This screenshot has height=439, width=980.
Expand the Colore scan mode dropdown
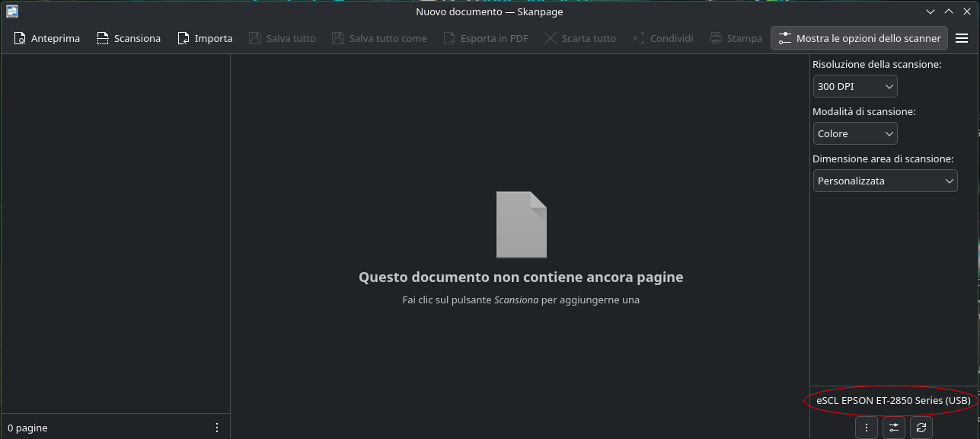click(x=855, y=134)
